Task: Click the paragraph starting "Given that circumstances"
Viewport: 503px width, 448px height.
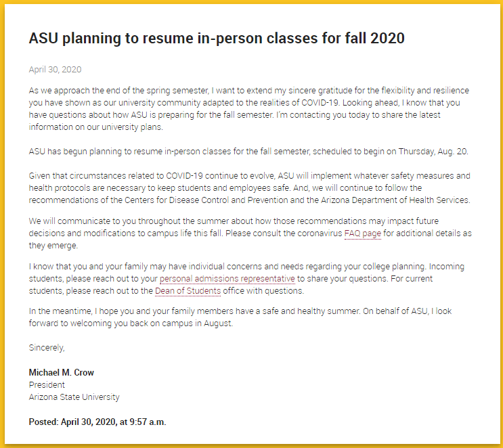Action: (244, 188)
